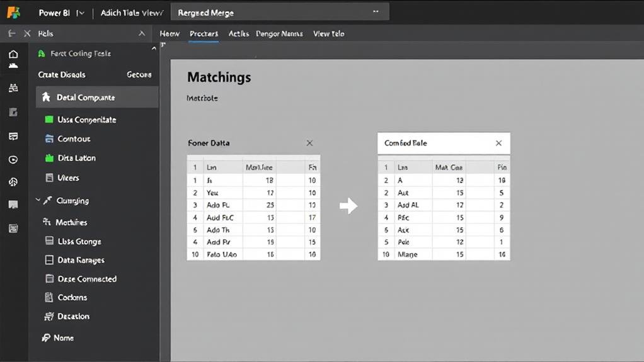Collapse section with the upward caret
This screenshot has height=362, width=644.
click(x=154, y=48)
